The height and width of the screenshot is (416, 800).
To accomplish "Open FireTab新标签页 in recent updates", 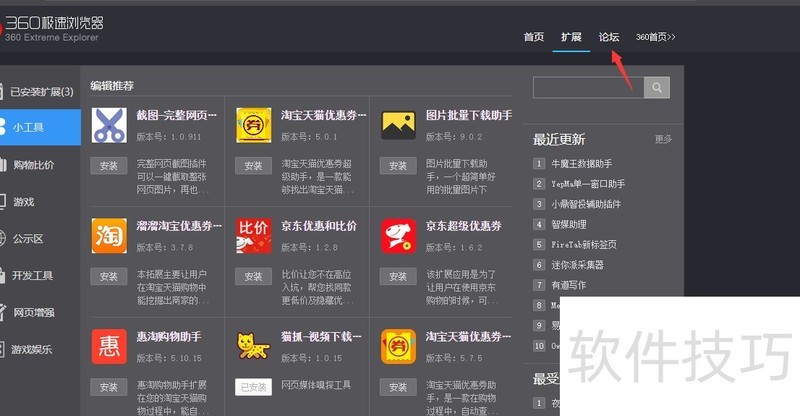I will tap(584, 244).
